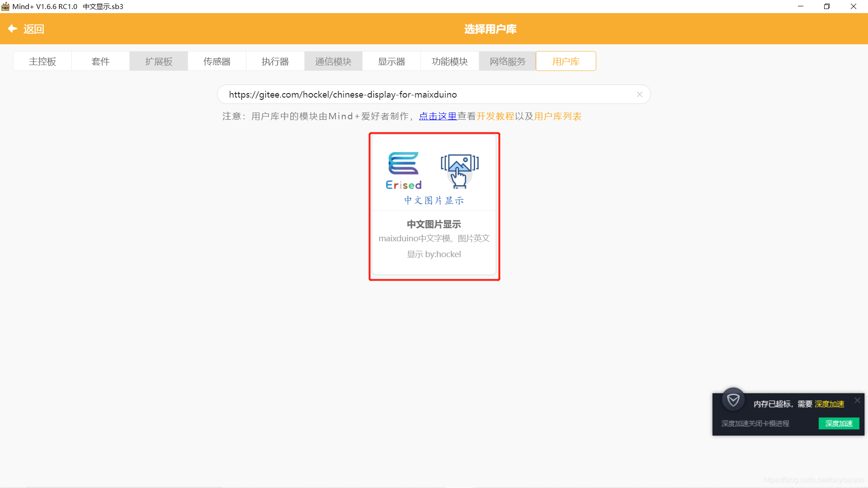This screenshot has height=488, width=868.
Task: Switch to the 显示器 tab
Action: click(392, 61)
